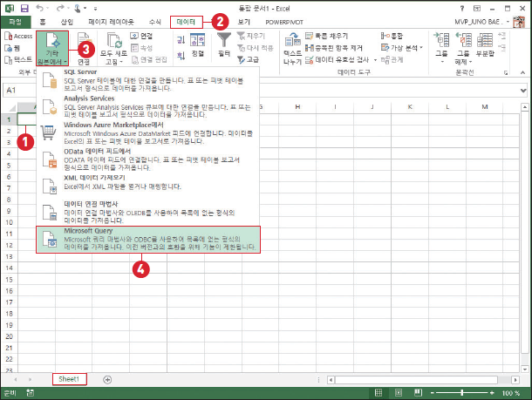Switch to the 삽입 (Insert) tab

[x=67, y=22]
